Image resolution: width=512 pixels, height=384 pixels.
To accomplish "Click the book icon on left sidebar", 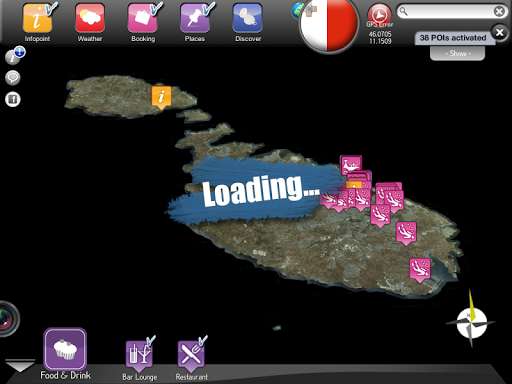I will click(x=13, y=99).
